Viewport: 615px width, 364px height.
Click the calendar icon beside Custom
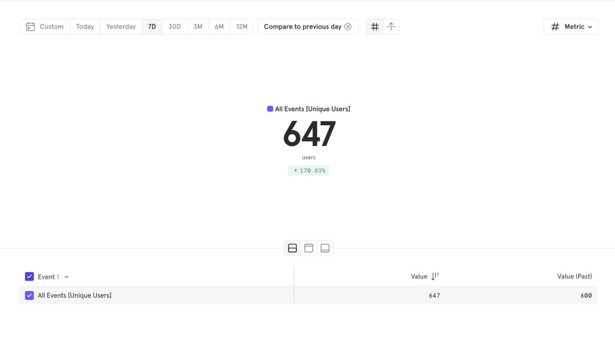coord(30,27)
